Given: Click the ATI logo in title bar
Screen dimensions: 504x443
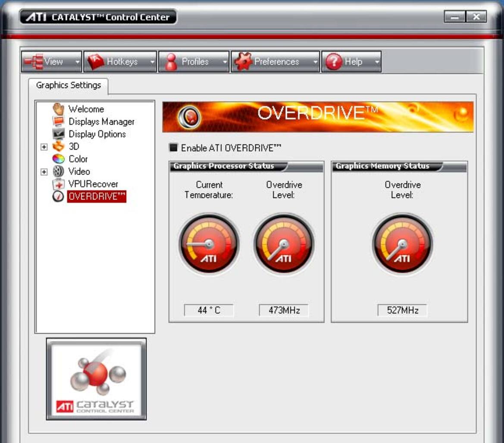Looking at the screenshot, I should pos(36,17).
